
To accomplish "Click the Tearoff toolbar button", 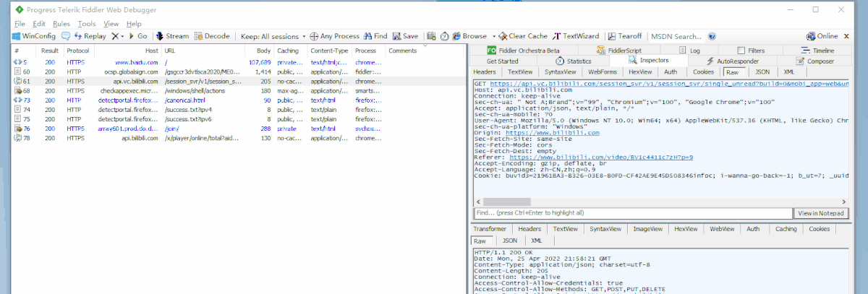I will [625, 35].
